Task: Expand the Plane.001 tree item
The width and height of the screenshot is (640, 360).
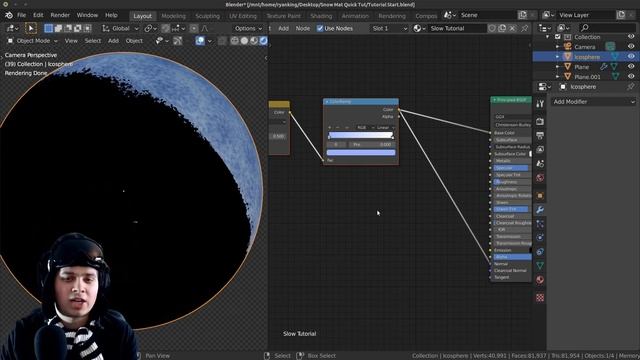Action: tap(558, 76)
